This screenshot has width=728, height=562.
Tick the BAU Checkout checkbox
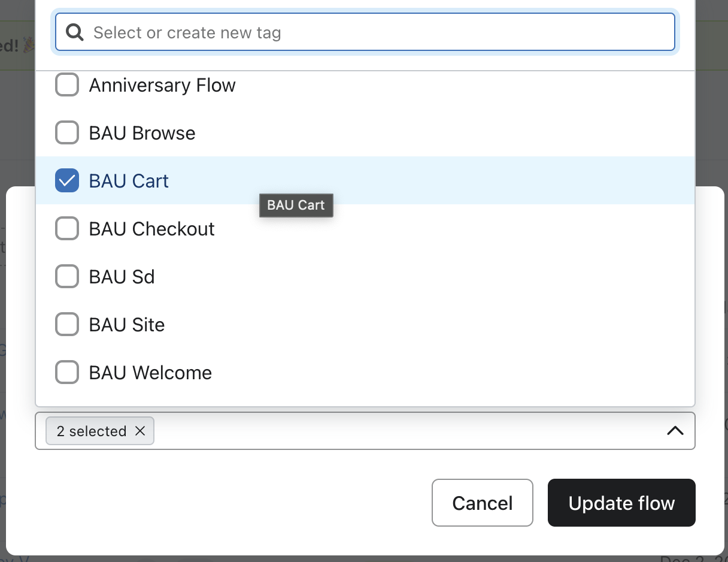[67, 229]
